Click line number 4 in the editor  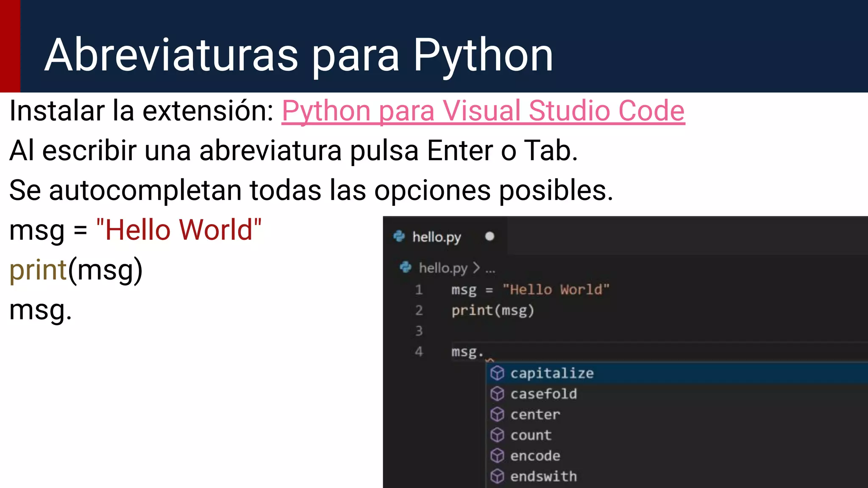tap(419, 352)
